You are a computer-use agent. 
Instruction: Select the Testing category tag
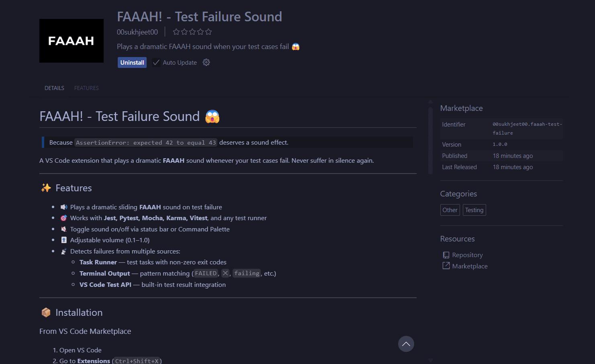[x=474, y=210]
